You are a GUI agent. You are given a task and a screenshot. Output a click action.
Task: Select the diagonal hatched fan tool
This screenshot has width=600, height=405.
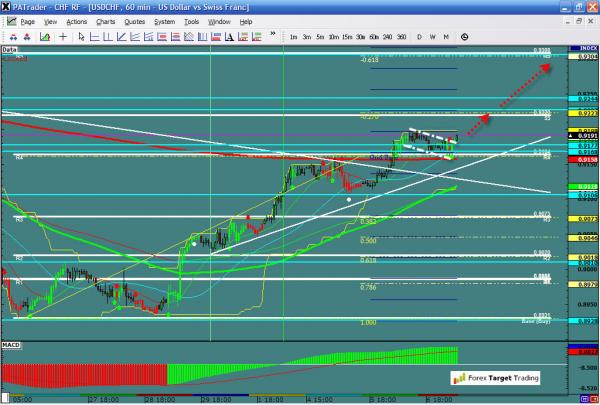click(x=189, y=37)
